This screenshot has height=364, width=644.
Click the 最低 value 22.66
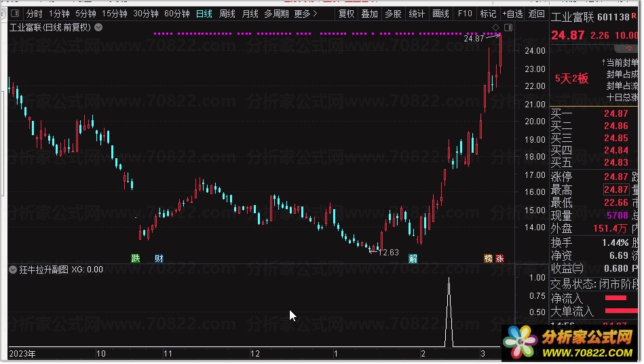[615, 202]
